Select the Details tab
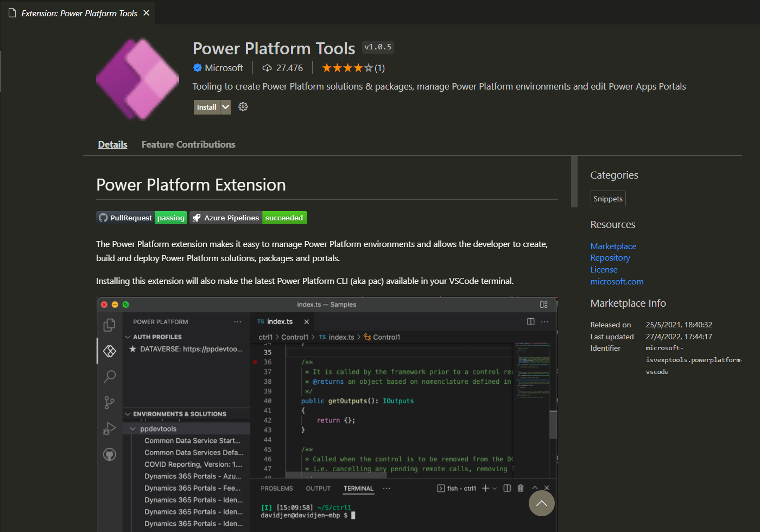The width and height of the screenshot is (760, 532). click(x=112, y=144)
